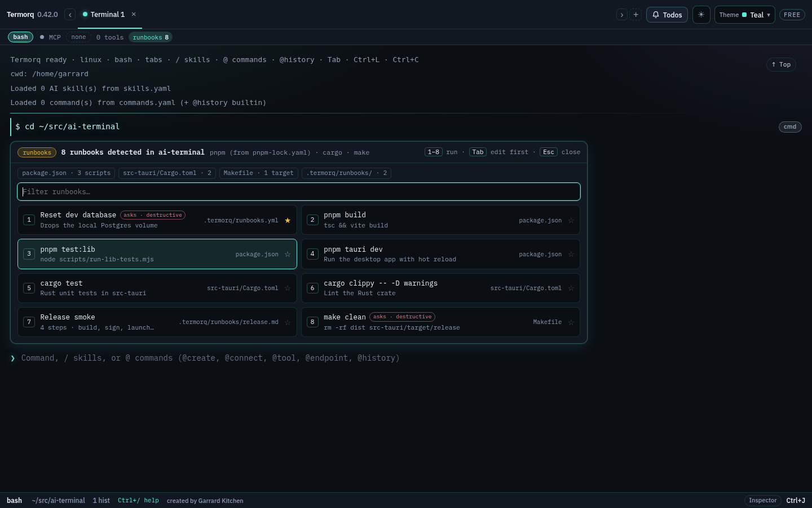Open the runbooks 8 badge

click(151, 37)
